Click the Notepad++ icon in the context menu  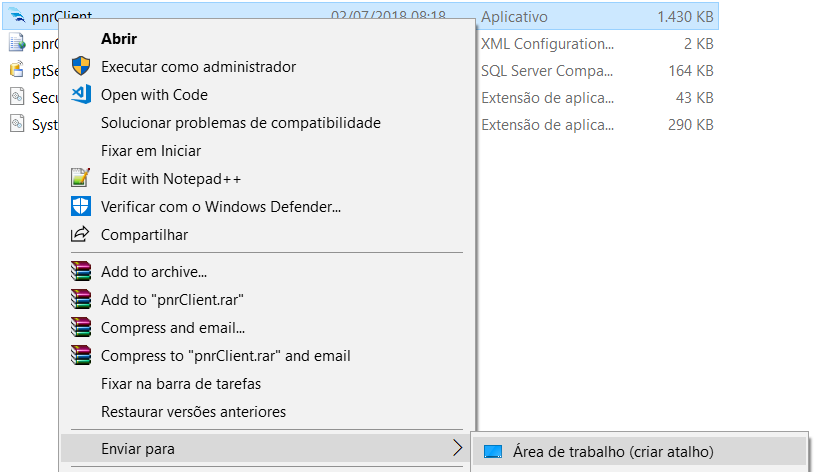point(81,178)
